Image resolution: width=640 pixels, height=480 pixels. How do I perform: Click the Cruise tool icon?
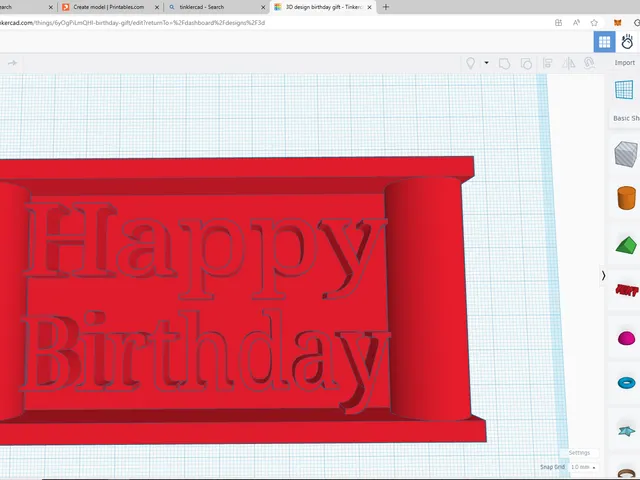tap(589, 63)
